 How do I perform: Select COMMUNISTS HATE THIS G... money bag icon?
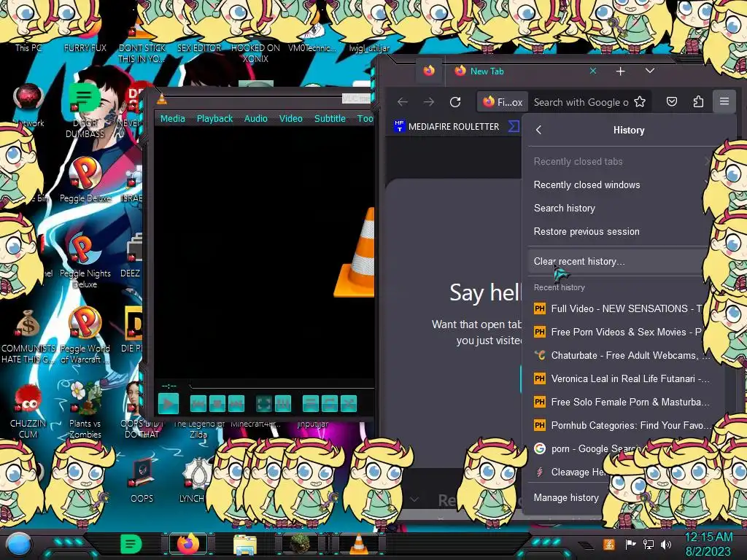pyautogui.click(x=28, y=336)
